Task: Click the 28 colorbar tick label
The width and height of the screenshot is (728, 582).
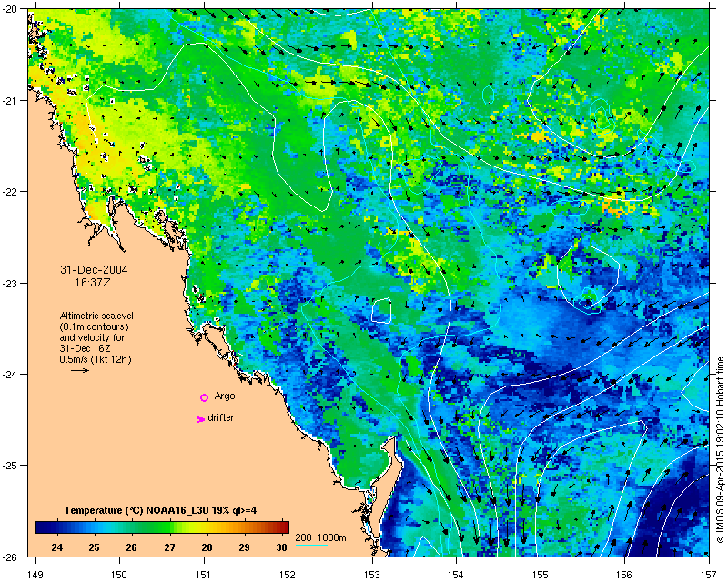Action: tap(207, 547)
